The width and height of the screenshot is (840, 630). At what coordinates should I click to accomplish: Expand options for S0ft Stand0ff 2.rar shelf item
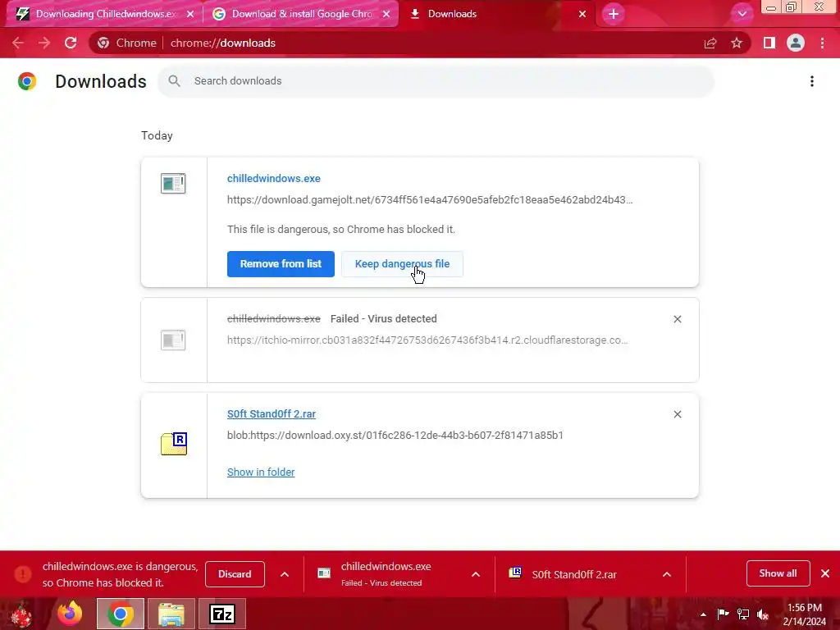tap(666, 574)
